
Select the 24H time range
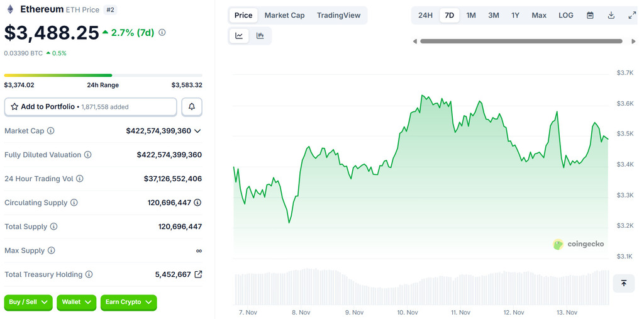tap(425, 15)
